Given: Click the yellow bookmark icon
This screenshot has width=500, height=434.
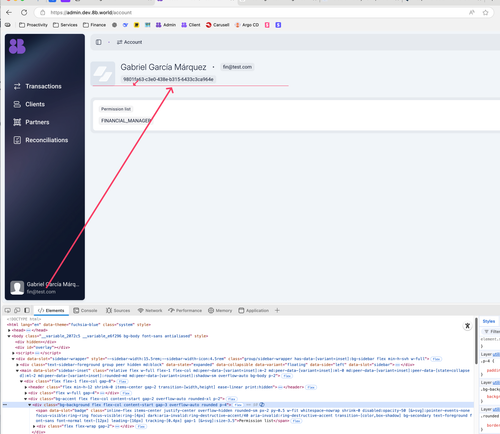Looking at the screenshot, I should pos(136,25).
